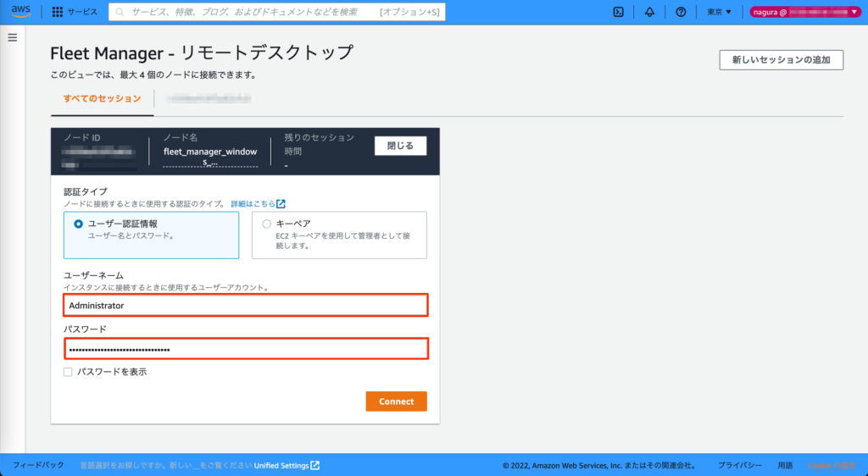Click the external link icon beside 詳細はこちら

tap(281, 204)
